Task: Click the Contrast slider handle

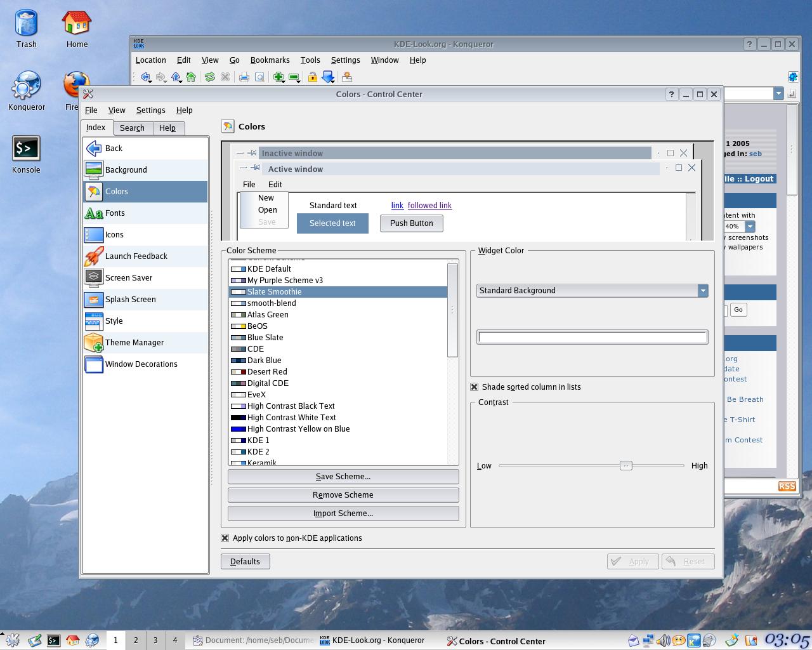Action: [625, 466]
